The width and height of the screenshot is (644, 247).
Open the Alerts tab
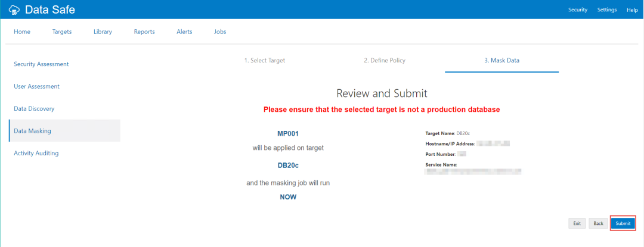[x=184, y=32]
